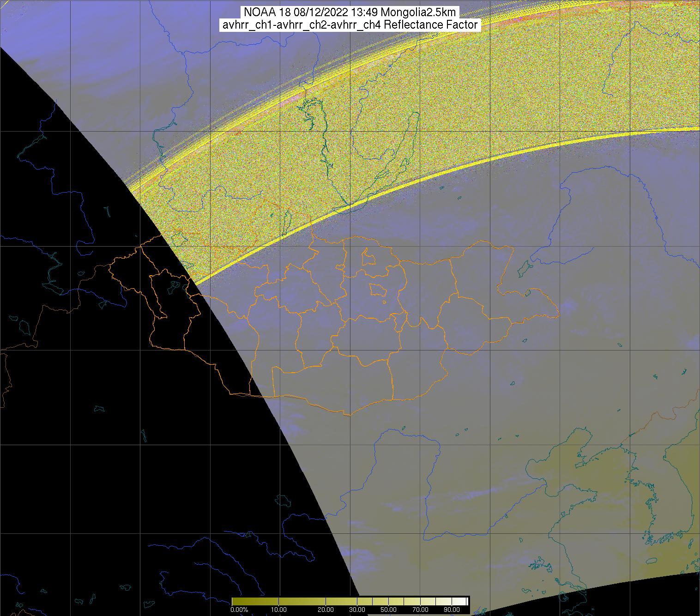Click the 20.00 tick label on the colorbar

[x=326, y=610]
